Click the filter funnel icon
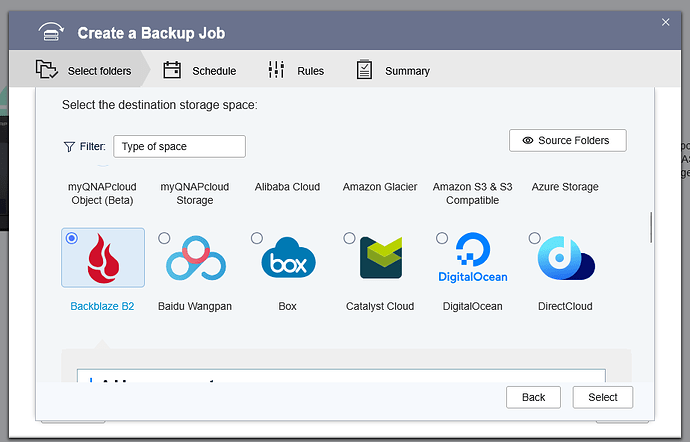 (69, 146)
